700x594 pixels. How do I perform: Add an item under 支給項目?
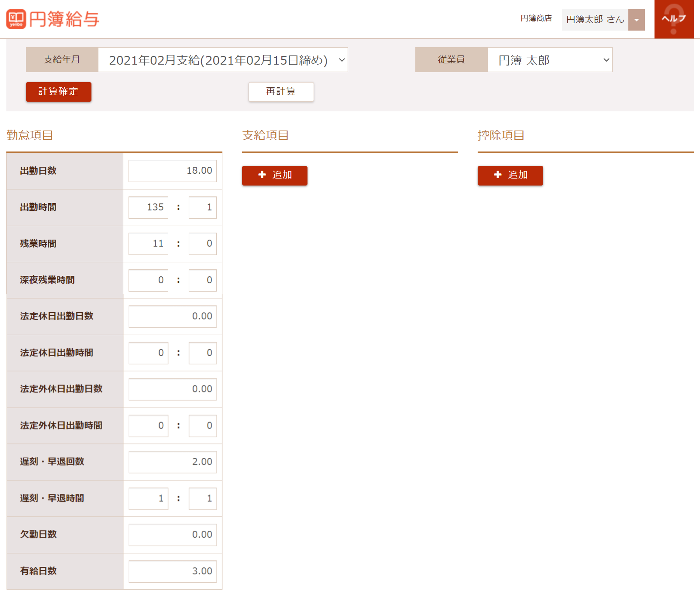point(275,175)
